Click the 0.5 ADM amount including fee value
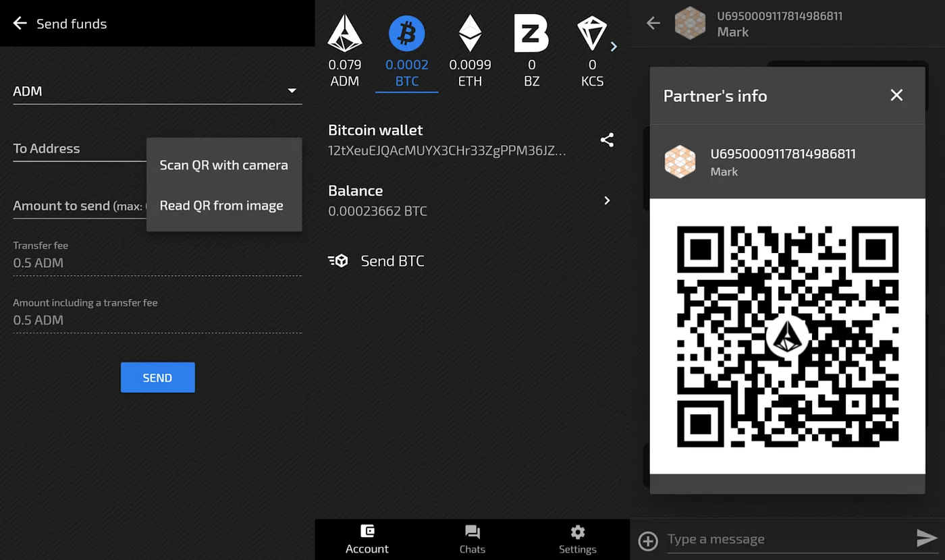This screenshot has height=560, width=945. pyautogui.click(x=38, y=320)
